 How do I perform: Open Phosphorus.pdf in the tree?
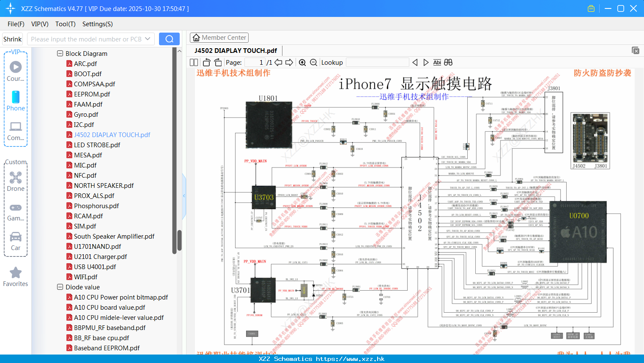[x=96, y=206]
